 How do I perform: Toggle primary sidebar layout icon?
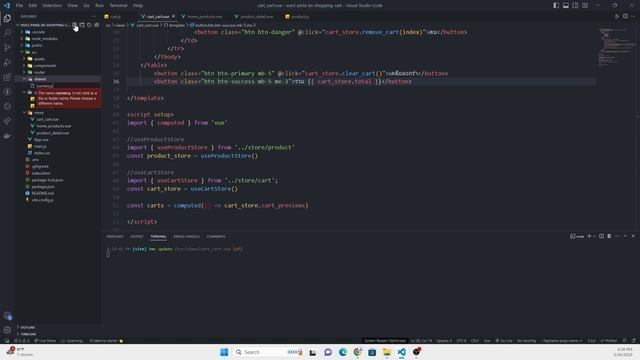click(x=556, y=5)
